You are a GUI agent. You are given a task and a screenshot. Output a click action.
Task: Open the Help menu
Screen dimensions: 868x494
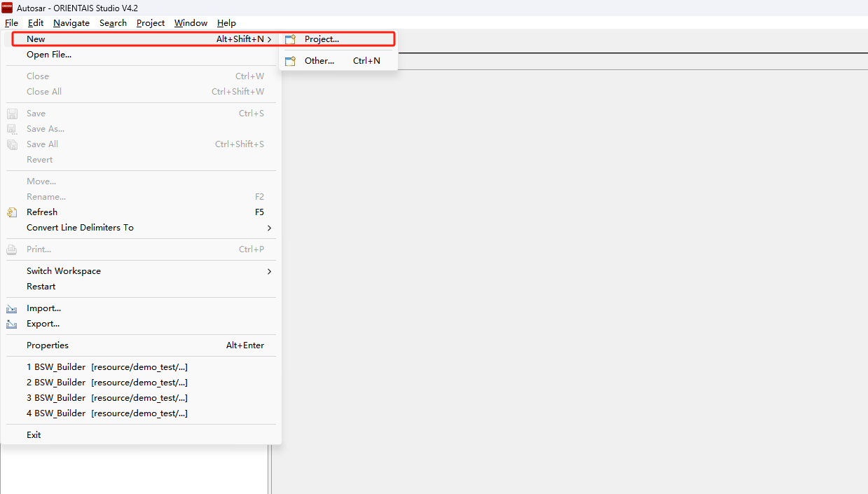pyautogui.click(x=226, y=23)
